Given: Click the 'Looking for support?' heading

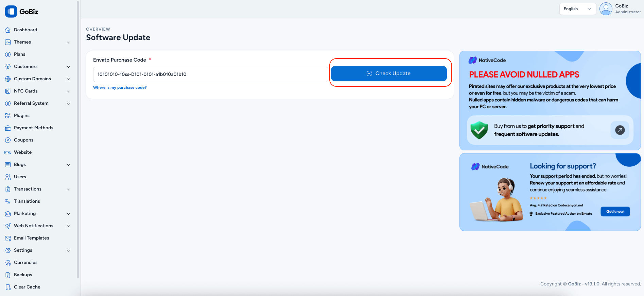Looking at the screenshot, I should point(563,166).
